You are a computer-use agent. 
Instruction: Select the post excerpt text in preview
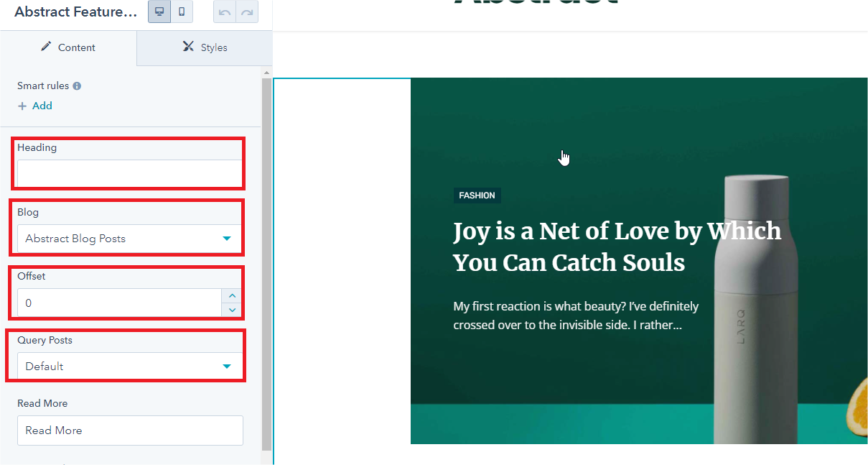pos(575,316)
